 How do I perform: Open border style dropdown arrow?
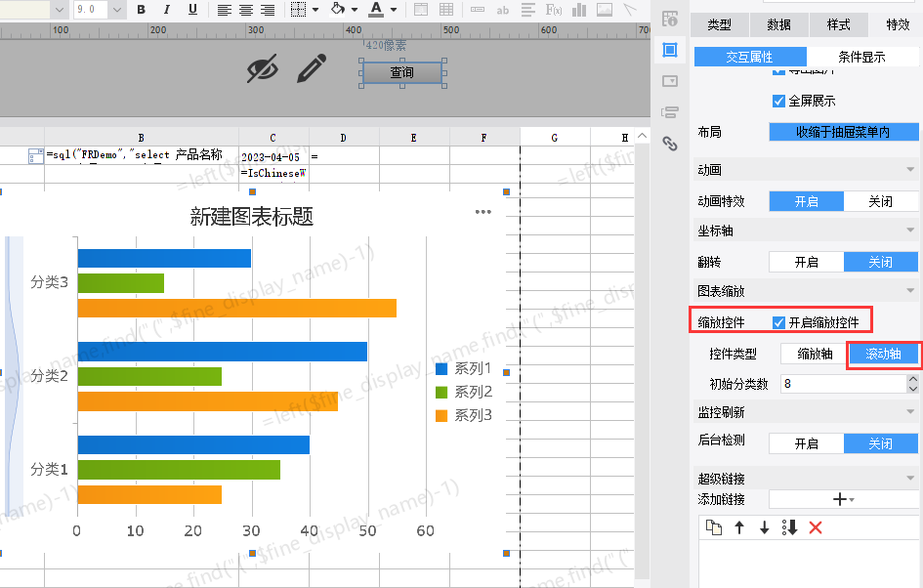[315, 10]
